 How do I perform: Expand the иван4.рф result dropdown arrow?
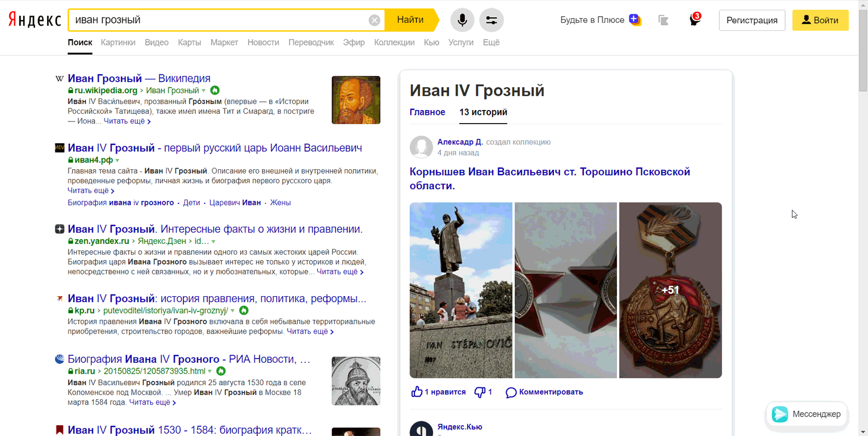[117, 161]
